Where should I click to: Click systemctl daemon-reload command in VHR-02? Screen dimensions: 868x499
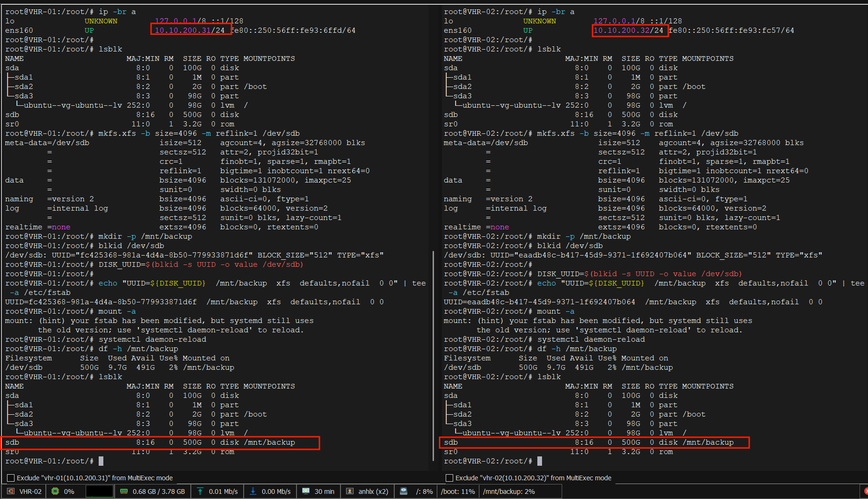[x=591, y=339]
